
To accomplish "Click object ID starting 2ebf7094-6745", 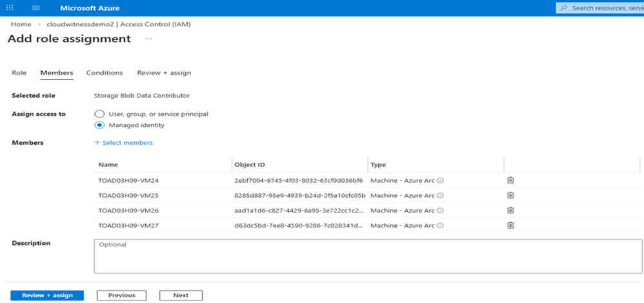I will [299, 180].
